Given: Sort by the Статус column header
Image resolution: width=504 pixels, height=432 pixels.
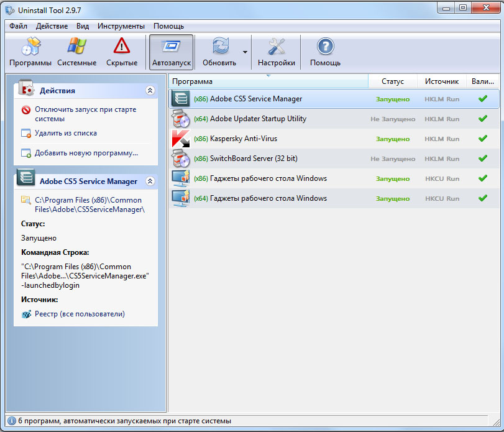Looking at the screenshot, I should pos(393,81).
